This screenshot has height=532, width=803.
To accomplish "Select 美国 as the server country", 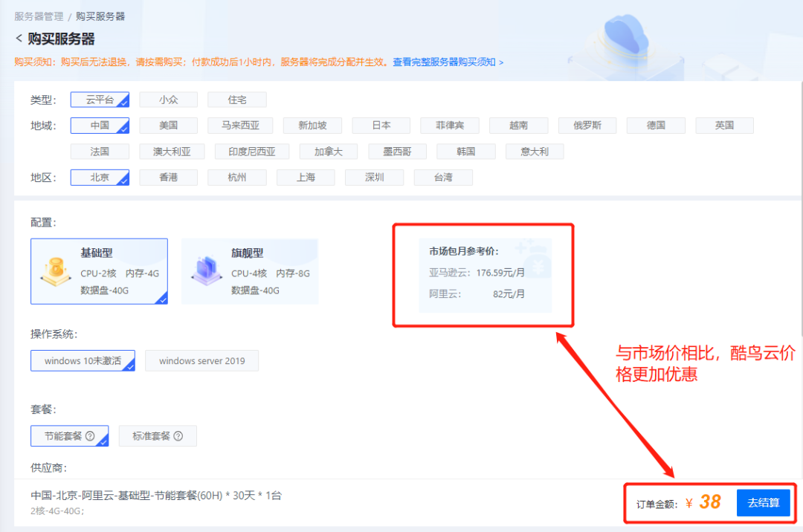I will [x=168, y=125].
